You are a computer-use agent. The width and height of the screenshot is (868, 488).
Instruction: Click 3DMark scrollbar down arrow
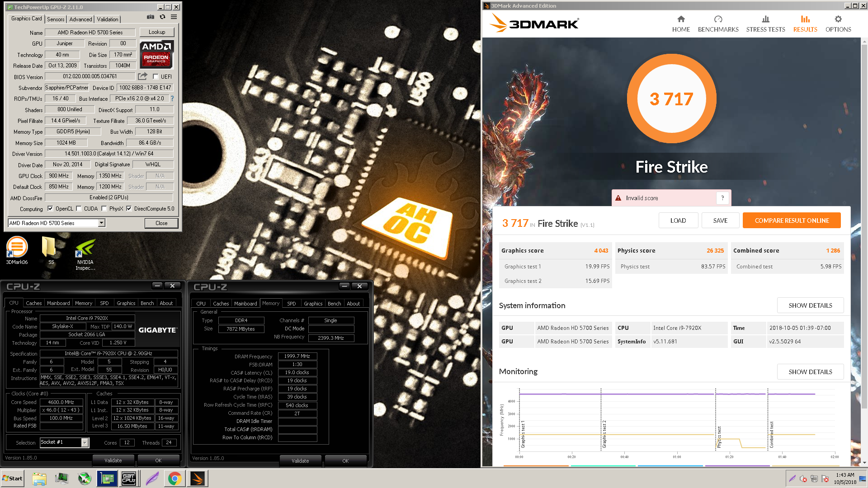(864, 462)
